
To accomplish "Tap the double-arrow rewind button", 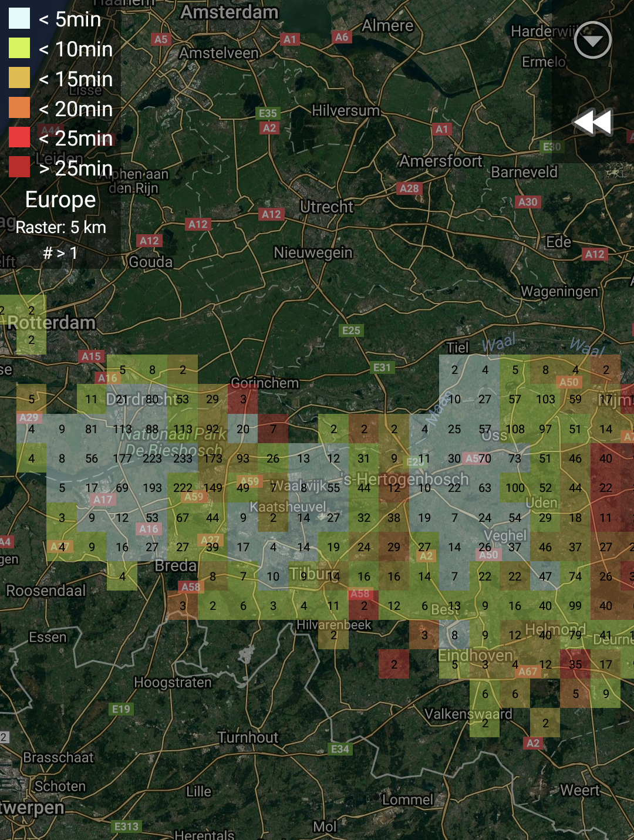I will pyautogui.click(x=592, y=123).
